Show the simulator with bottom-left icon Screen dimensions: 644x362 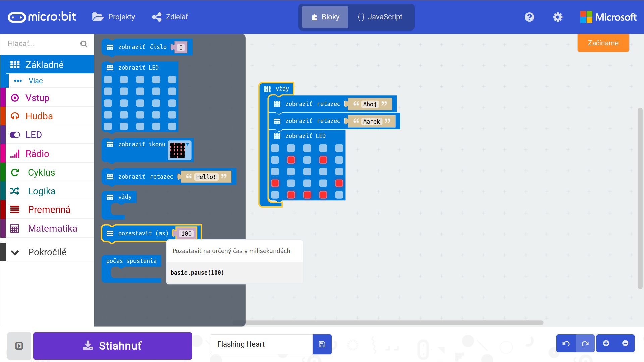19,346
